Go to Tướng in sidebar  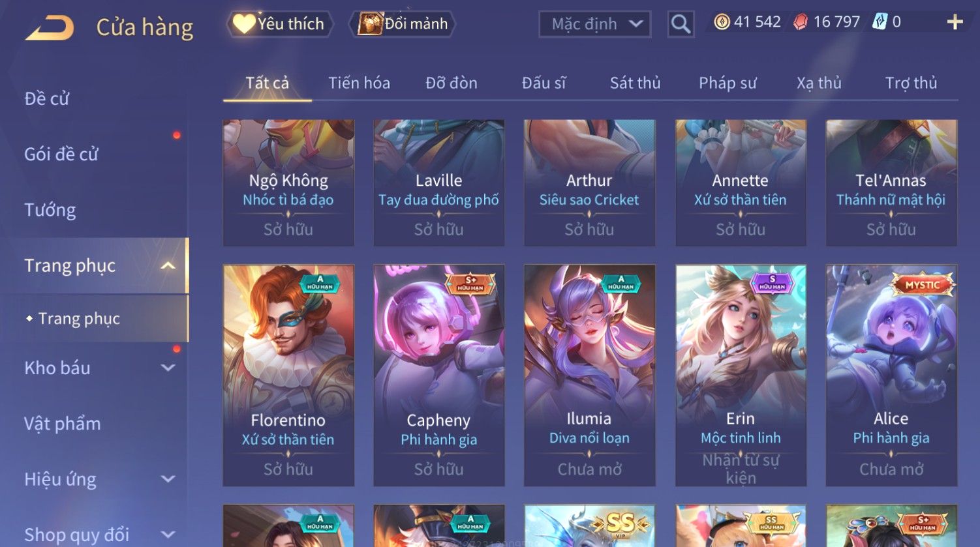[x=50, y=210]
